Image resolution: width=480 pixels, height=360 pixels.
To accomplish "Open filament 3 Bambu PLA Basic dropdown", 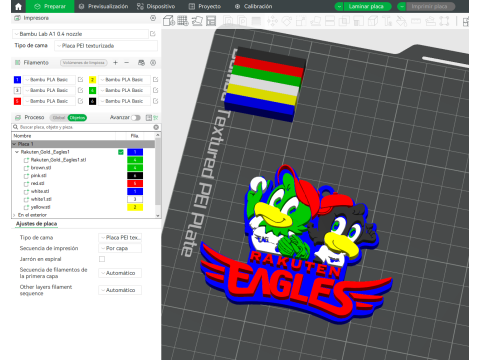I will coord(49,90).
